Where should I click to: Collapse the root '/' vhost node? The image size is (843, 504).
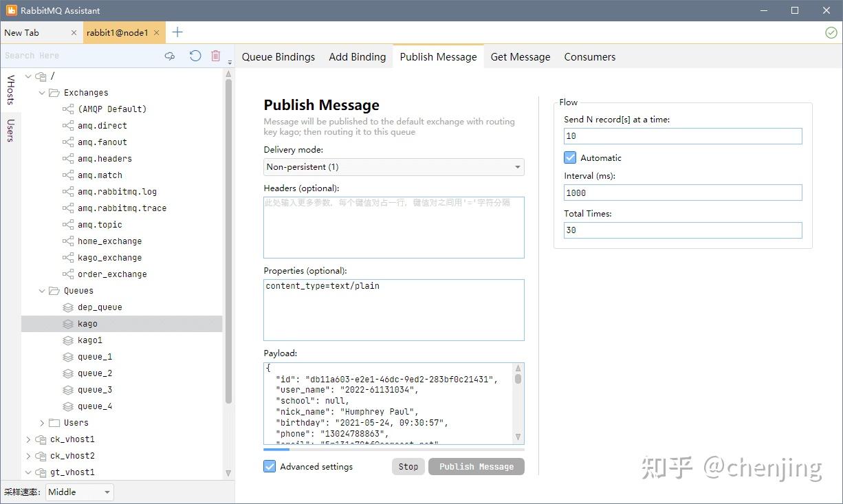tap(28, 76)
